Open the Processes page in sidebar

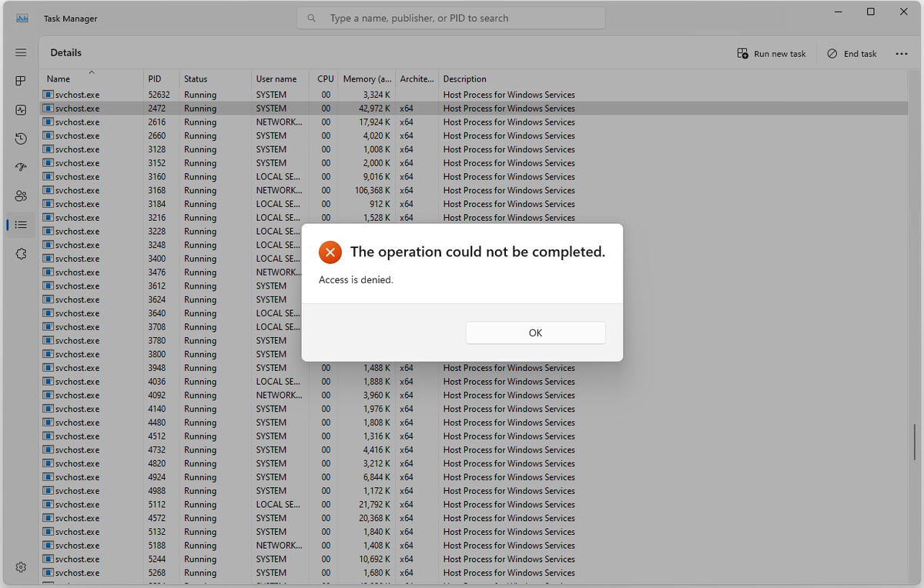click(21, 80)
